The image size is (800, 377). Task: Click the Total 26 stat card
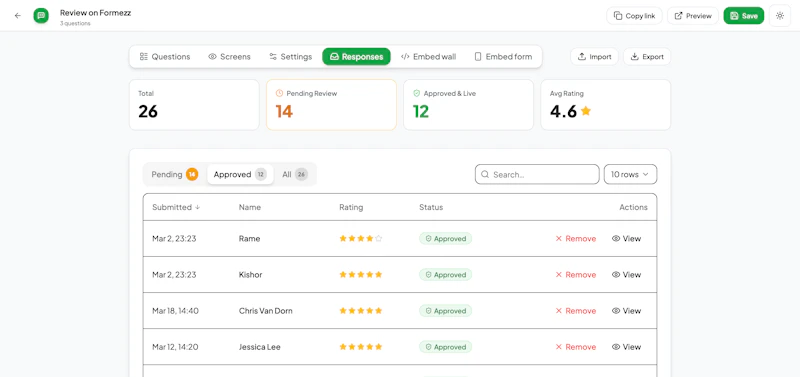(194, 105)
